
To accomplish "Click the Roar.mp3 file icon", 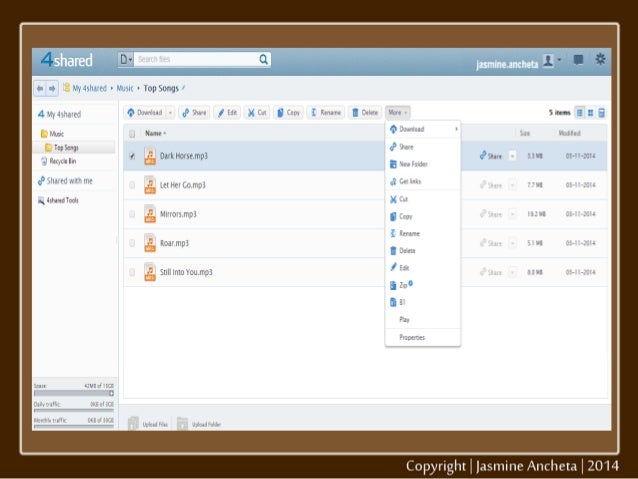I will coord(150,243).
